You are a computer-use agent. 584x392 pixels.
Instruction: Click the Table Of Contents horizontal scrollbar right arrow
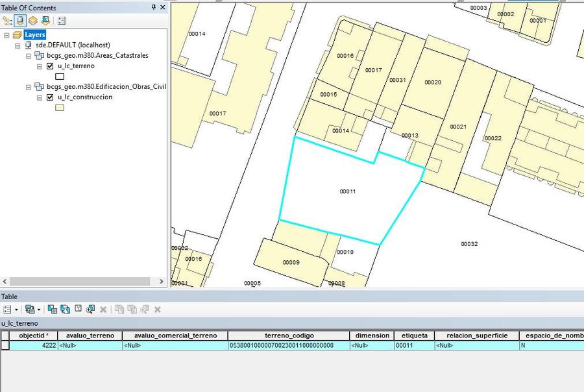point(162,281)
